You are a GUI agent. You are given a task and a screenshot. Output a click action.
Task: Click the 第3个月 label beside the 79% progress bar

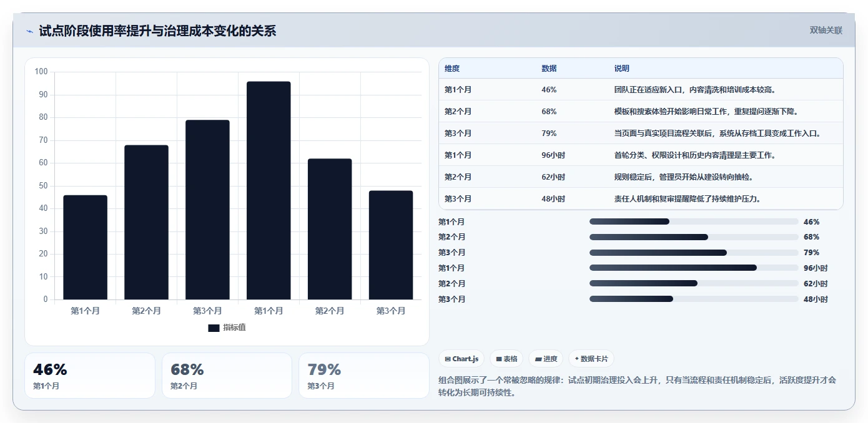pyautogui.click(x=452, y=253)
